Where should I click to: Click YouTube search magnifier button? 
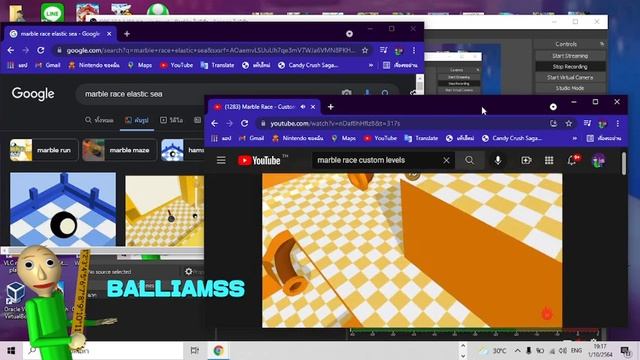469,160
